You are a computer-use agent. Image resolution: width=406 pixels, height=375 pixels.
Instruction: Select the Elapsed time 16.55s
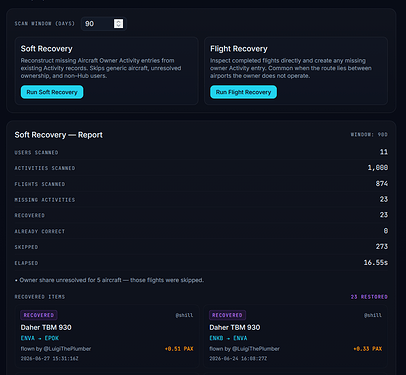tap(376, 263)
